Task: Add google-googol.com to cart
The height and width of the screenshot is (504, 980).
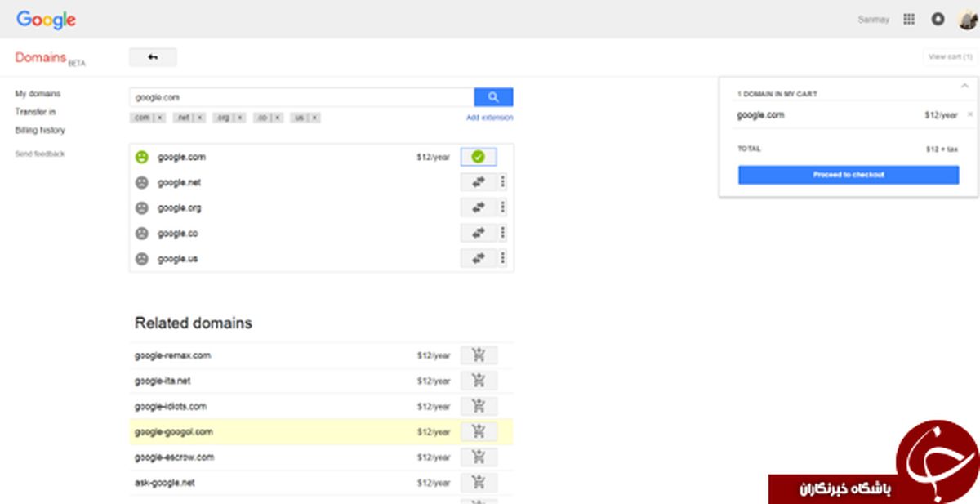Action: tap(479, 431)
